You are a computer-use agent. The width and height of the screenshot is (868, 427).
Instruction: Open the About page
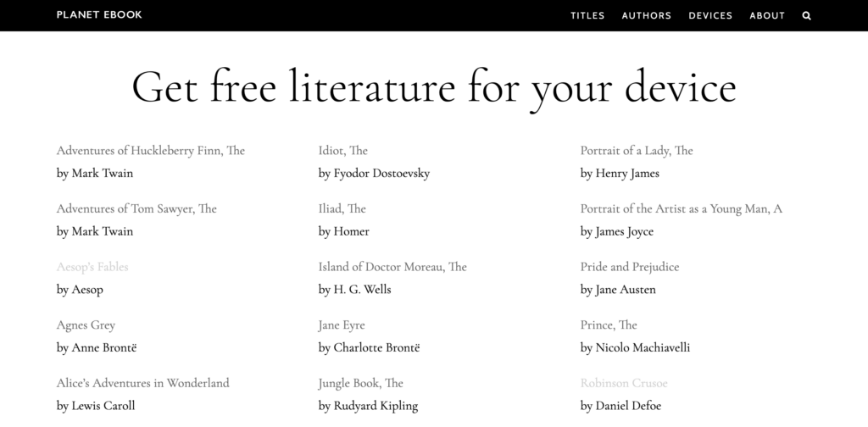coord(767,15)
